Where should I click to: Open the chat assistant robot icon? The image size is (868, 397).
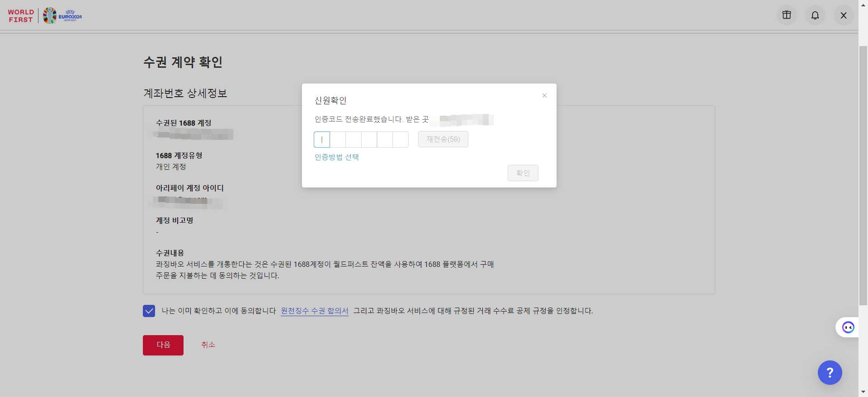tap(848, 327)
